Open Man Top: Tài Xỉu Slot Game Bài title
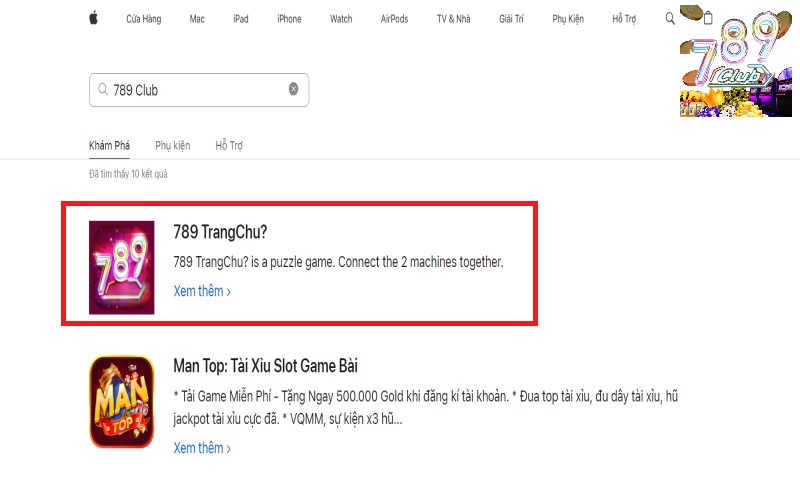The image size is (800, 500). point(265,366)
